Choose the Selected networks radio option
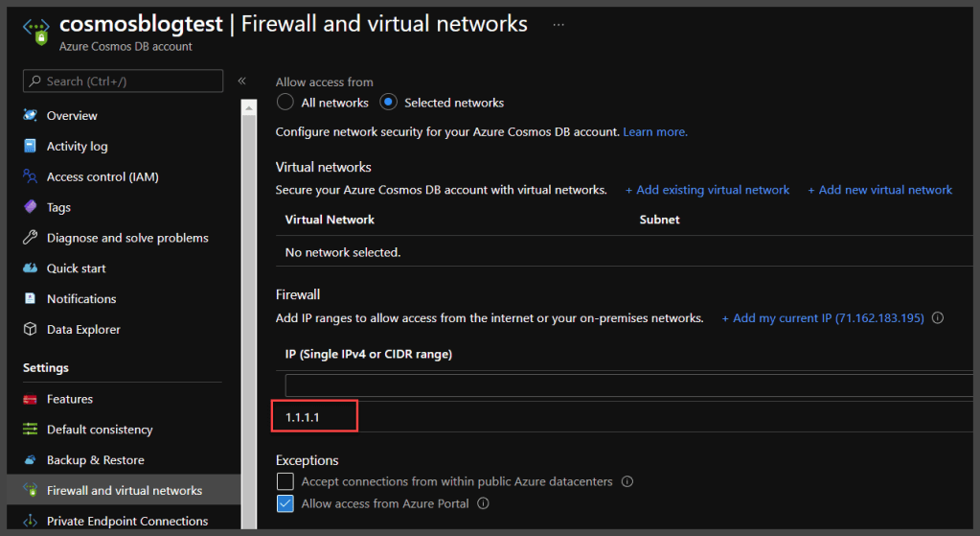The width and height of the screenshot is (980, 536). pyautogui.click(x=388, y=103)
